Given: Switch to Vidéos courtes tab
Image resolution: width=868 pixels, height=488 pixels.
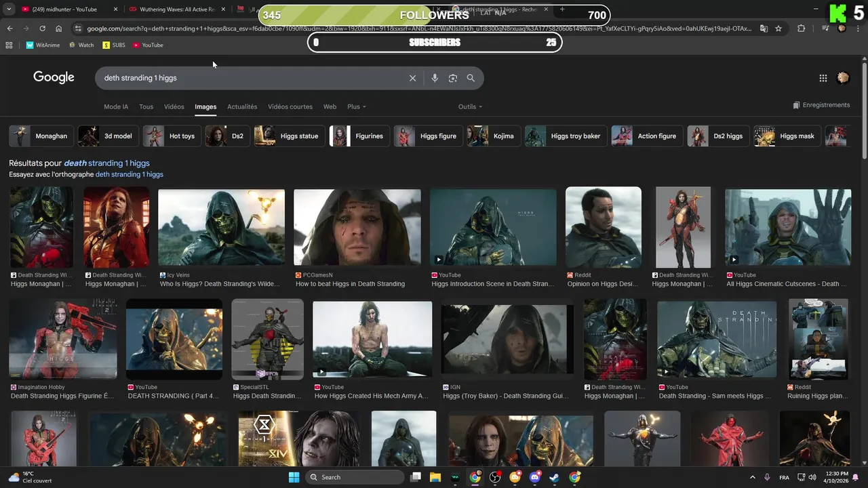Looking at the screenshot, I should [290, 106].
